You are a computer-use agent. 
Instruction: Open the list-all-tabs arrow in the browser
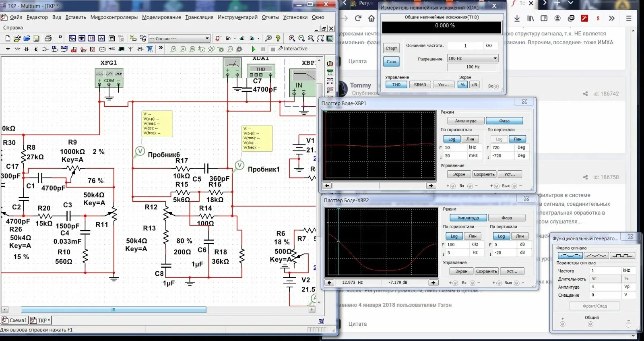571,3
